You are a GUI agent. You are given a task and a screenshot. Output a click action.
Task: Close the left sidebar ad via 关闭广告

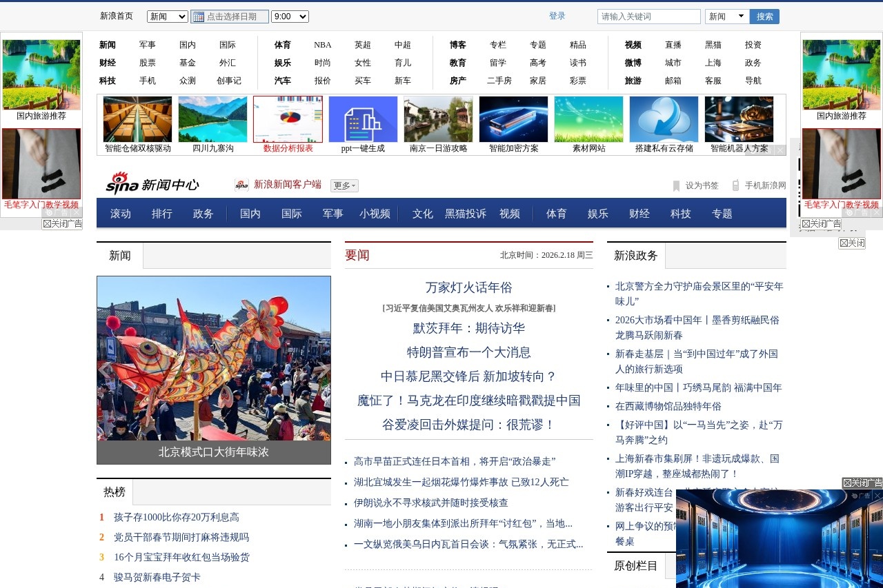tap(62, 223)
